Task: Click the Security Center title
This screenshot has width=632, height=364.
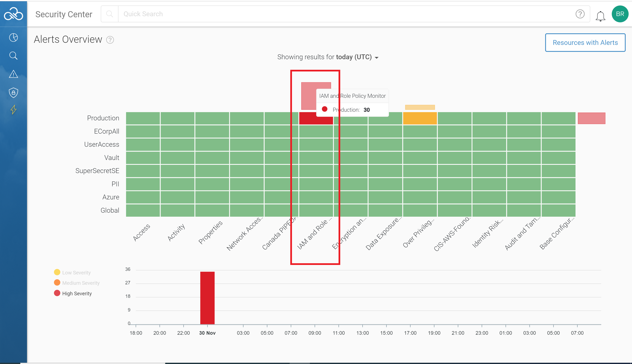Action: point(64,14)
